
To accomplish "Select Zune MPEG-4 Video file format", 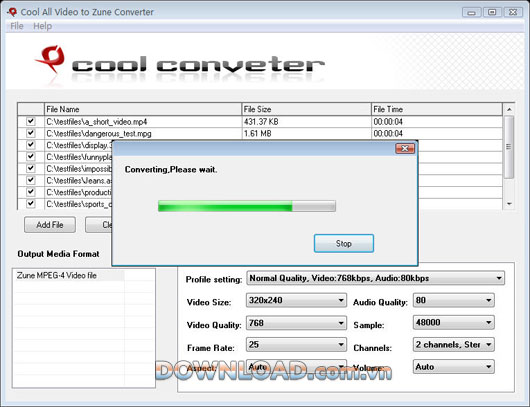I will 57,276.
